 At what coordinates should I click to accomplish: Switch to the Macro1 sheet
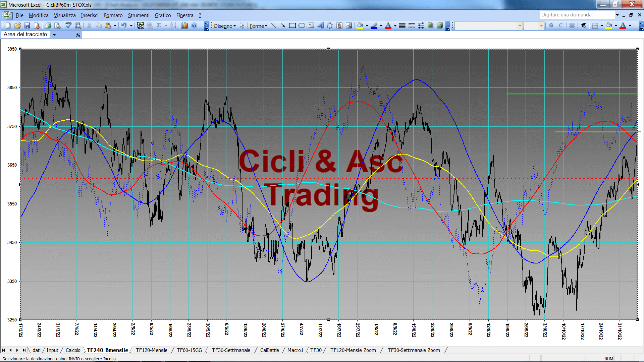[295, 350]
